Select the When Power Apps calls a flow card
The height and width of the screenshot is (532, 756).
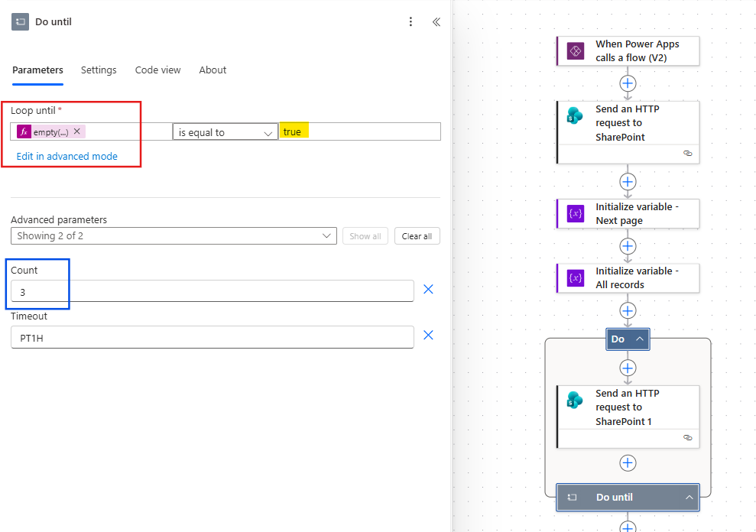click(x=628, y=51)
